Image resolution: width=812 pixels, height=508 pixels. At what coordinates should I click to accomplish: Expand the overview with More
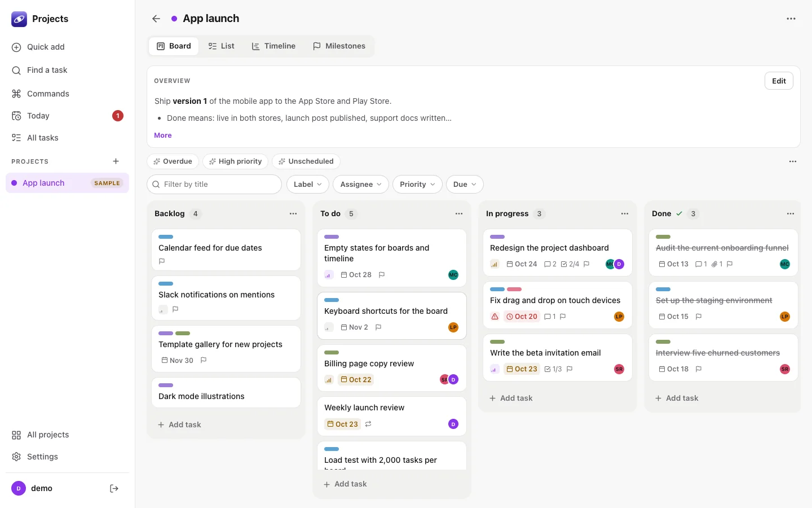[163, 135]
